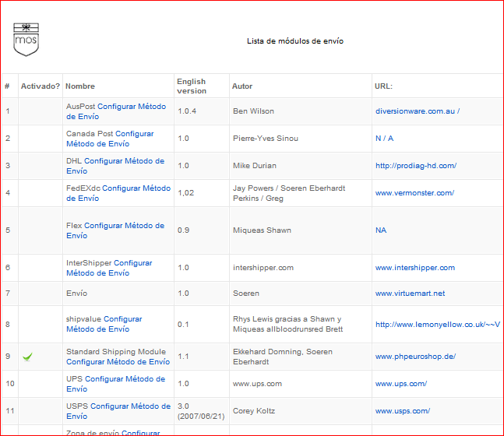Configure the Standard Shipping Module link
The width and height of the screenshot is (504, 436).
118,362
